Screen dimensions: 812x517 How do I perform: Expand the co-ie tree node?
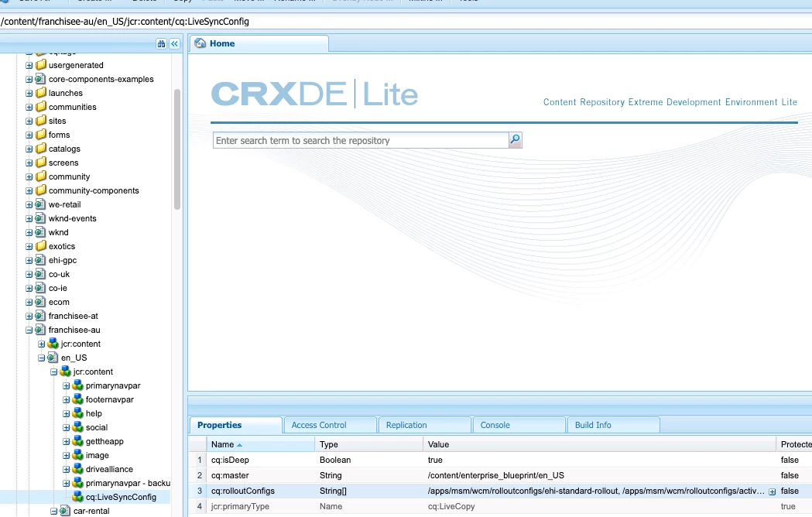coord(29,289)
